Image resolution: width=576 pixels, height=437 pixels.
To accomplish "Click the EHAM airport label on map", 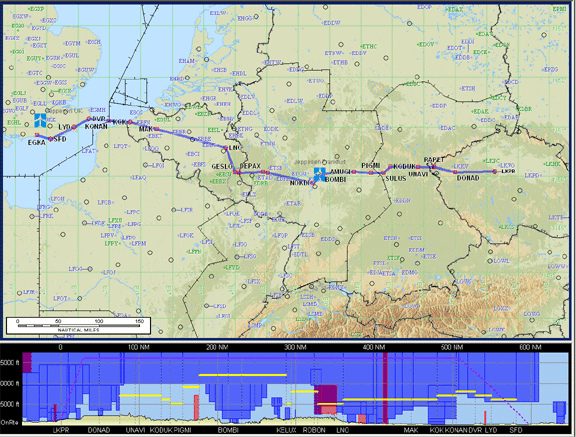I will pyautogui.click(x=186, y=61).
